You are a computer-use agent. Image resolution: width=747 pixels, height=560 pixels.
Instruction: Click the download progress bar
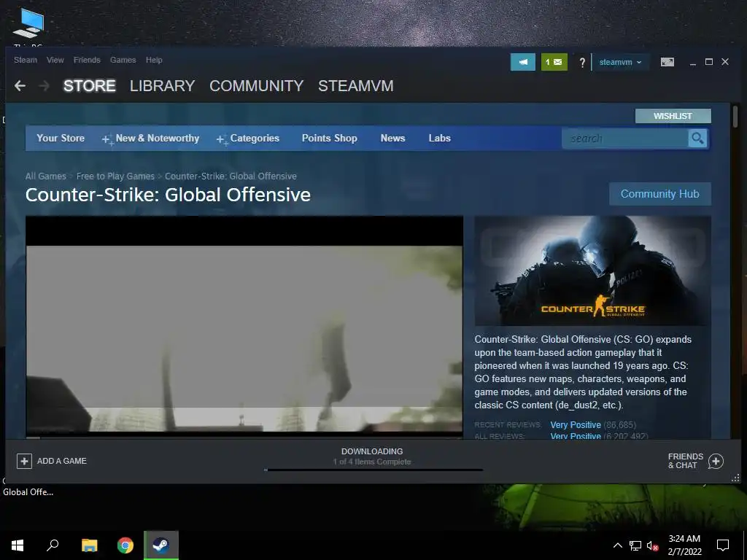[373, 470]
